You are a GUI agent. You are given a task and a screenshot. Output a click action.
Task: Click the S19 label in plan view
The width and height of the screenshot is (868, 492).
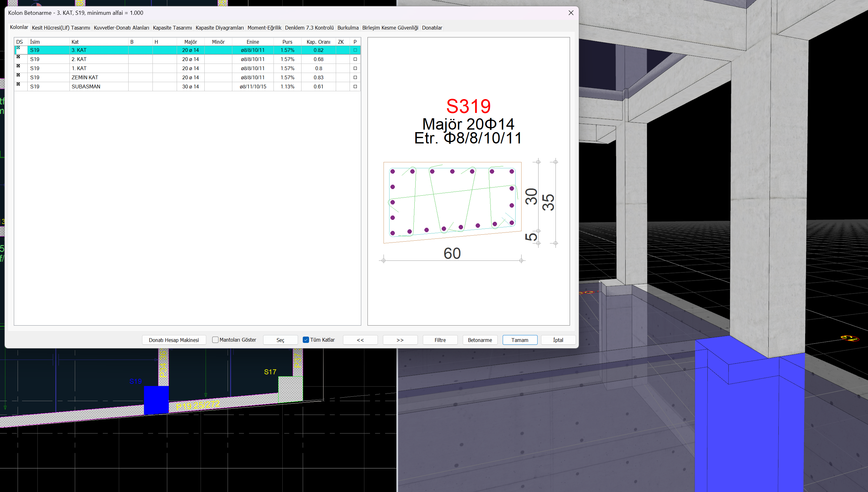[x=136, y=381]
